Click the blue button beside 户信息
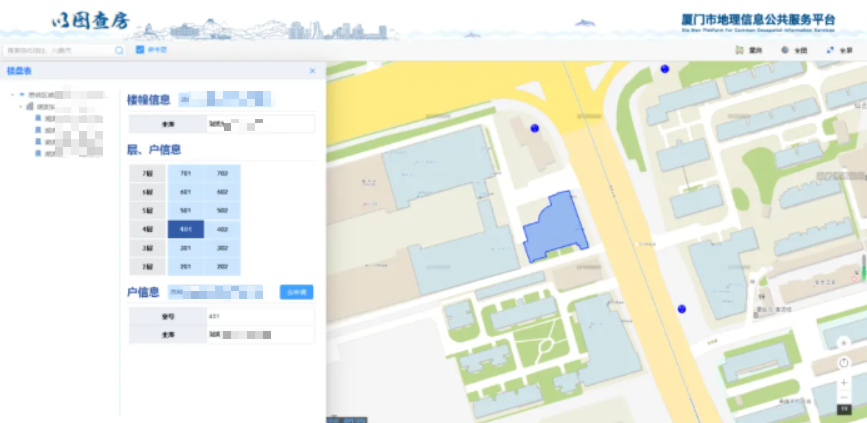The width and height of the screenshot is (867, 423). coord(296,292)
